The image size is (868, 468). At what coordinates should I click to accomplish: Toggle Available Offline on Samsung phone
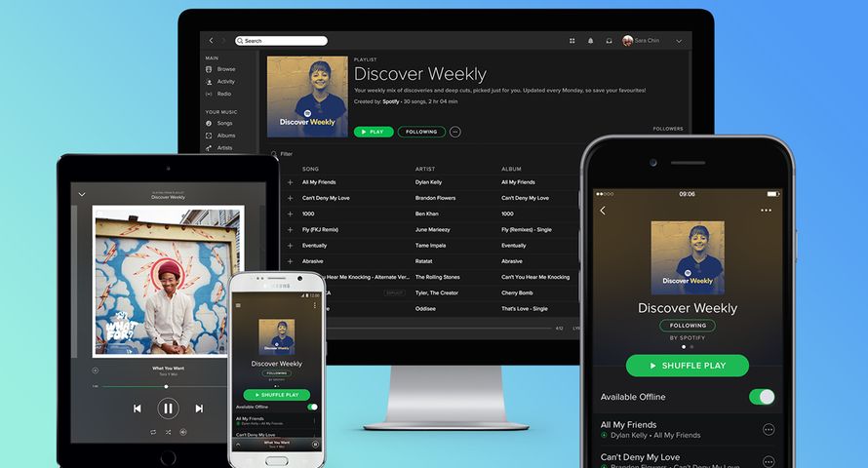[x=313, y=407]
